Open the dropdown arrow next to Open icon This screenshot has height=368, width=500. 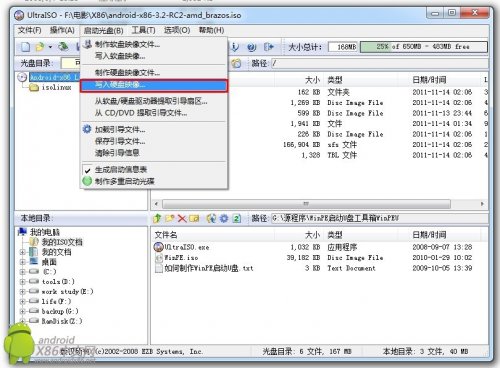[x=50, y=47]
